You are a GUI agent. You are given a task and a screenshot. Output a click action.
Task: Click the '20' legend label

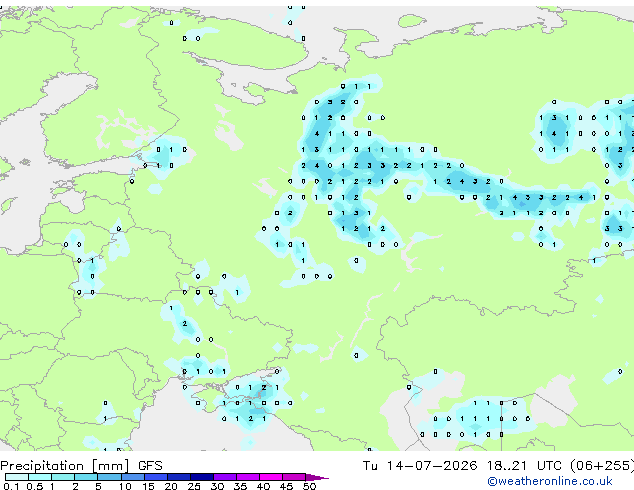pos(171,486)
